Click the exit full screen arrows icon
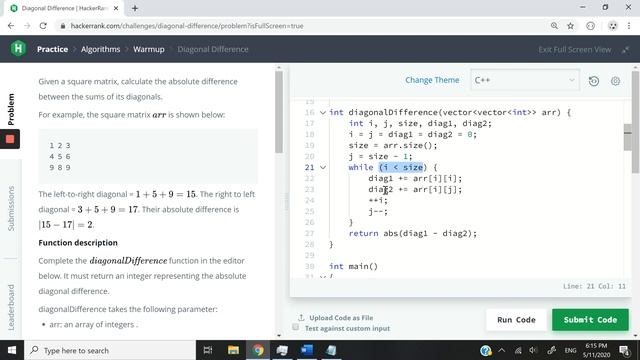This screenshot has height=360, width=640. (x=625, y=49)
